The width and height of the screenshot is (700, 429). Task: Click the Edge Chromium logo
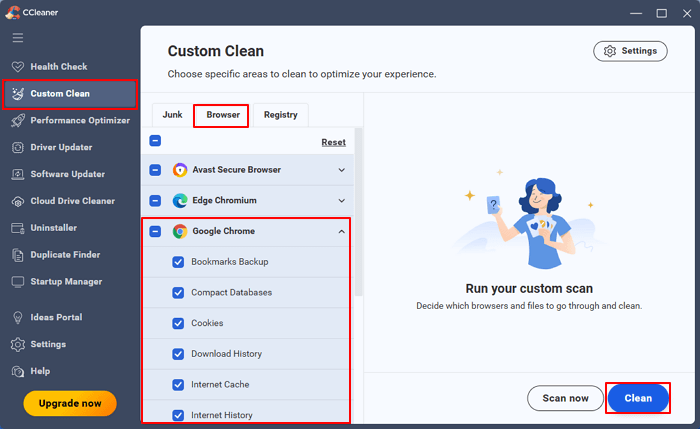[x=180, y=200]
